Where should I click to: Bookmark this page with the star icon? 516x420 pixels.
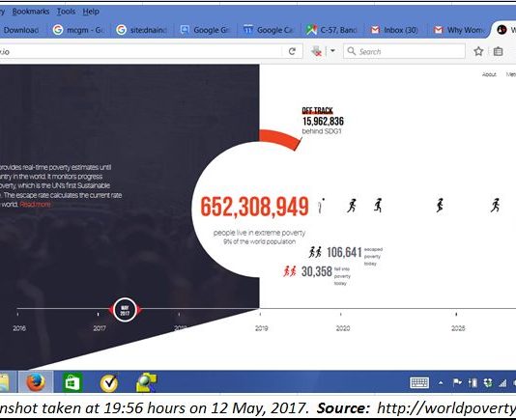(x=478, y=51)
